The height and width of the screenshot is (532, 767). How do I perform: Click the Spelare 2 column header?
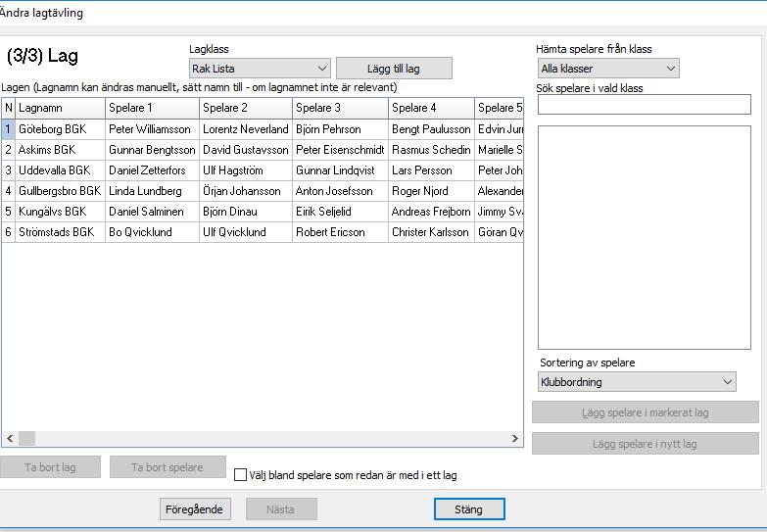point(246,108)
